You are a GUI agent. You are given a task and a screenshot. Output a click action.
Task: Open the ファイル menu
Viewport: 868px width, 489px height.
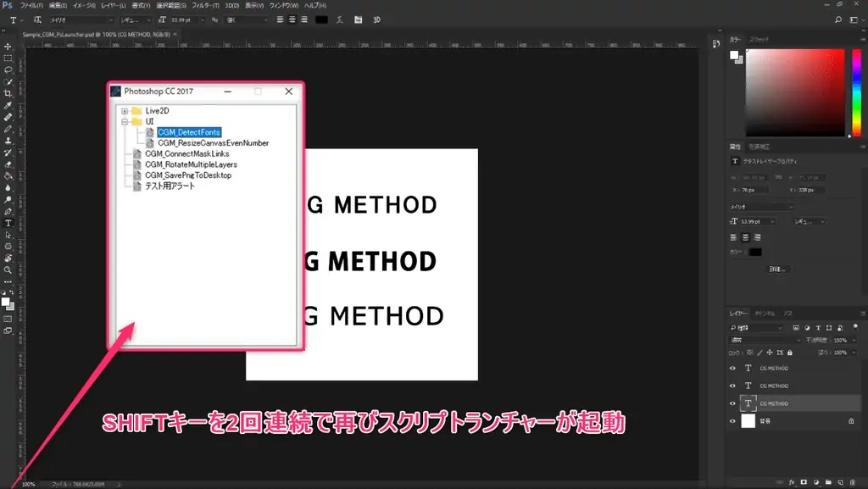tap(31, 6)
